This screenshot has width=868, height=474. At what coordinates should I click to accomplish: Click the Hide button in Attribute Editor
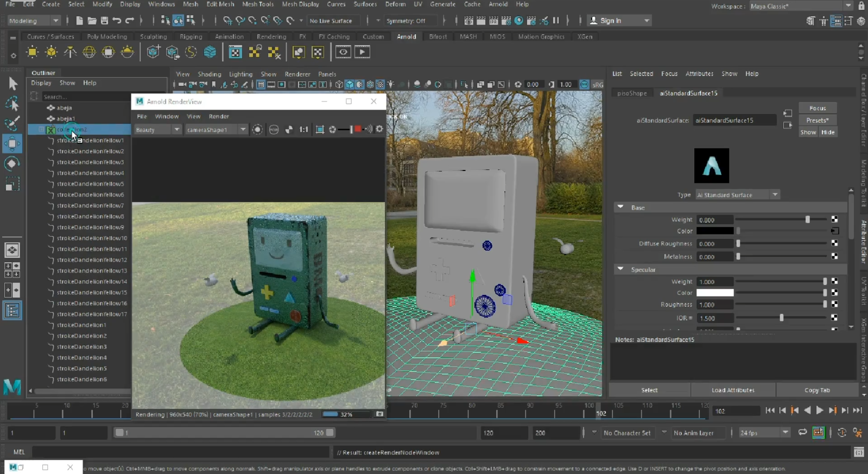828,132
